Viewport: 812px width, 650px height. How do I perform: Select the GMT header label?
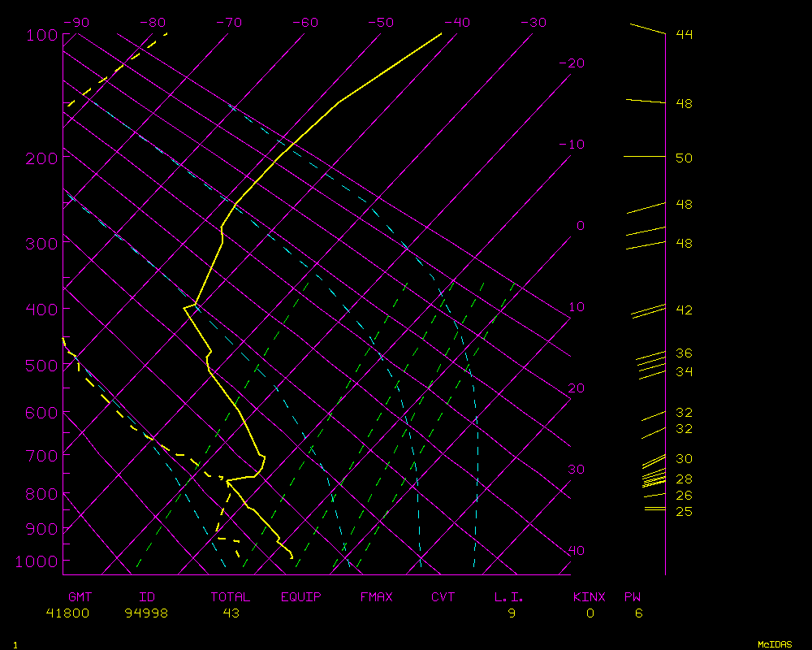pyautogui.click(x=80, y=597)
